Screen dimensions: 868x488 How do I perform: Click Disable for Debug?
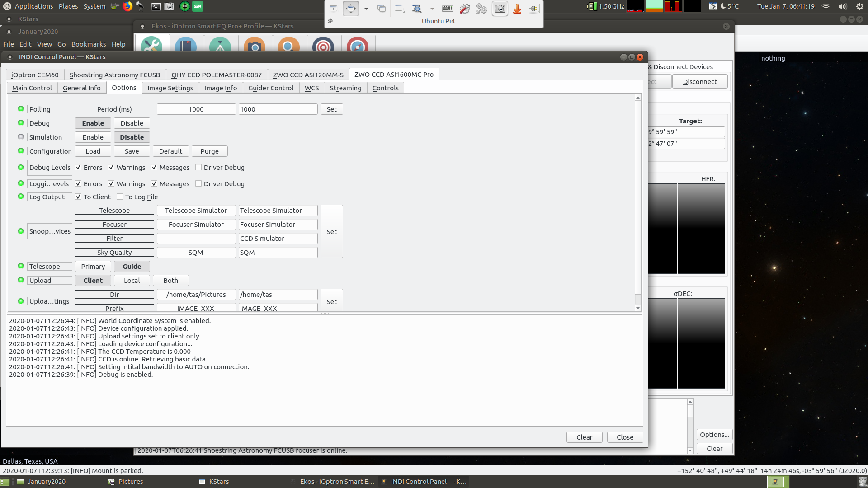[132, 123]
